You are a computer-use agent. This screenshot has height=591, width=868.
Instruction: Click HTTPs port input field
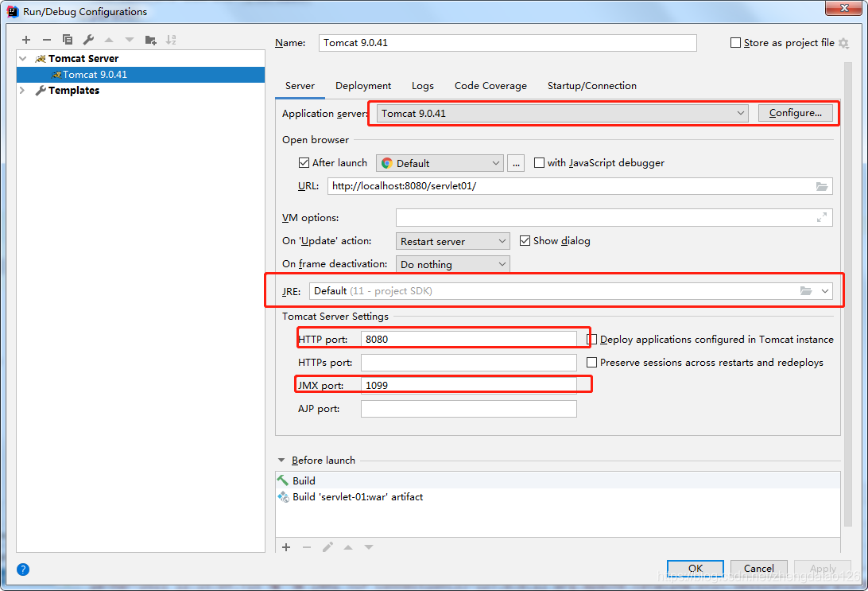click(x=469, y=363)
